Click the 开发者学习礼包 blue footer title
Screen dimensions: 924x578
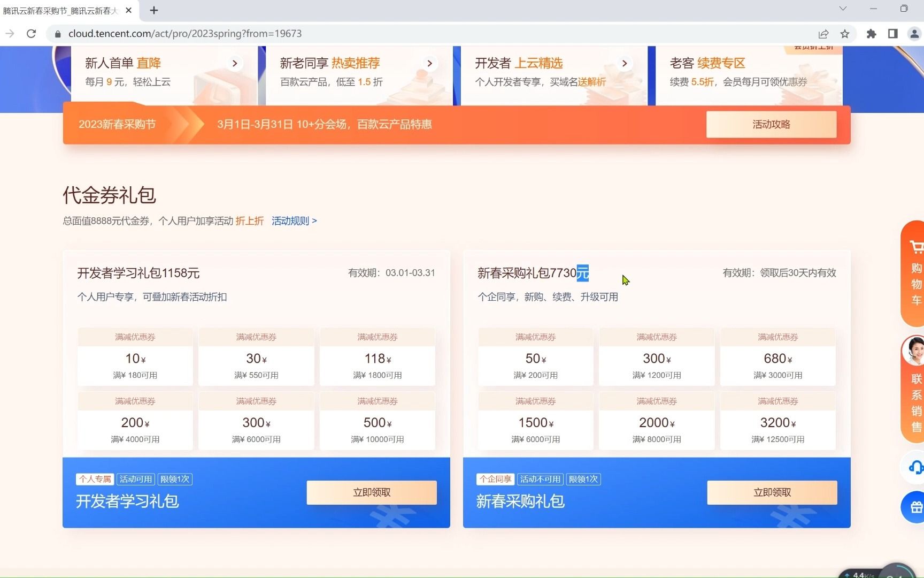tap(127, 501)
